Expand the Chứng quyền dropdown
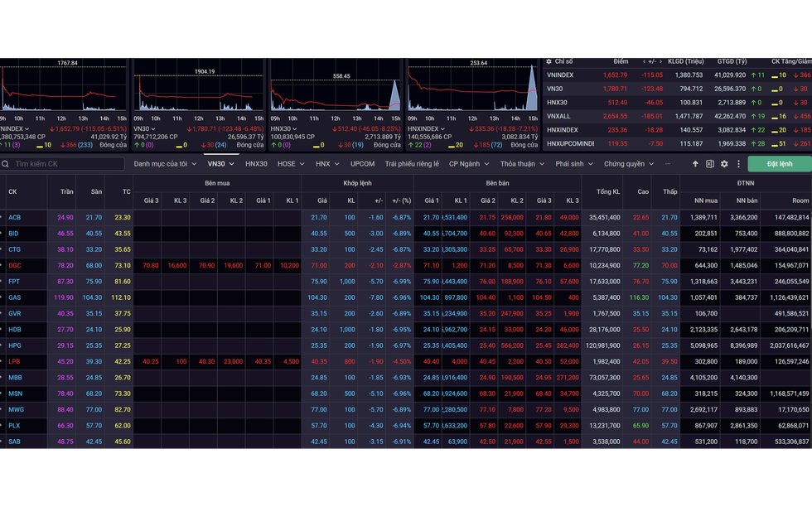Image resolution: width=812 pixels, height=507 pixels. point(629,164)
